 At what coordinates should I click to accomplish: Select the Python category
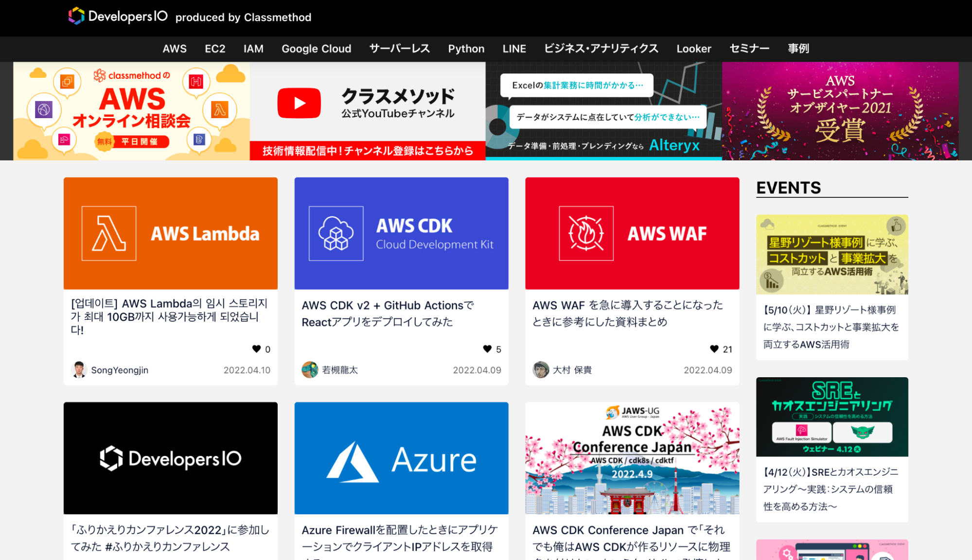tap(466, 49)
